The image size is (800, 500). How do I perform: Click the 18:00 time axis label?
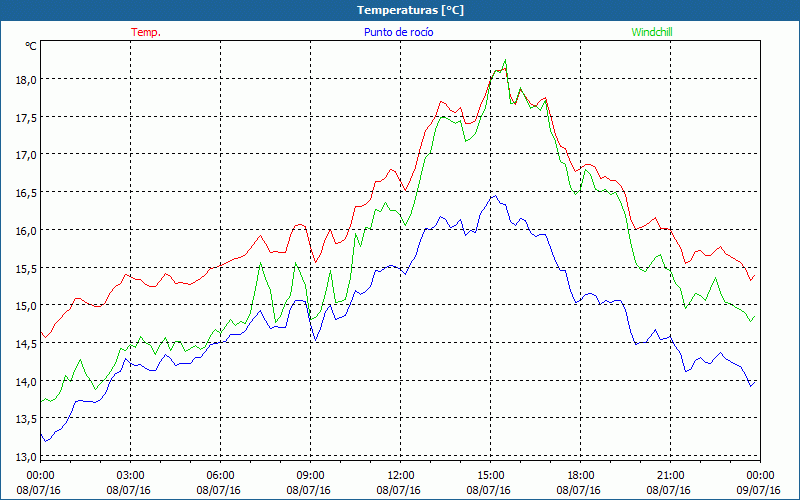pyautogui.click(x=580, y=476)
